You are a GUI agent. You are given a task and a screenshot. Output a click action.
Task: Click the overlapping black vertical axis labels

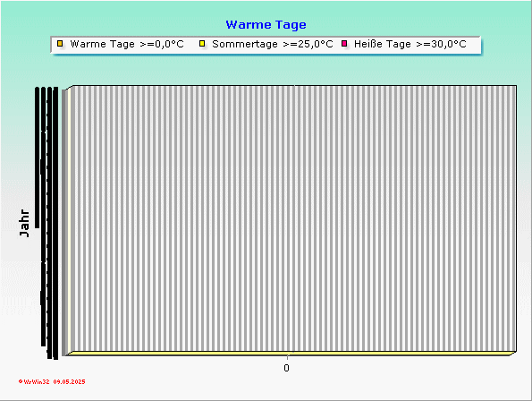click(46, 222)
